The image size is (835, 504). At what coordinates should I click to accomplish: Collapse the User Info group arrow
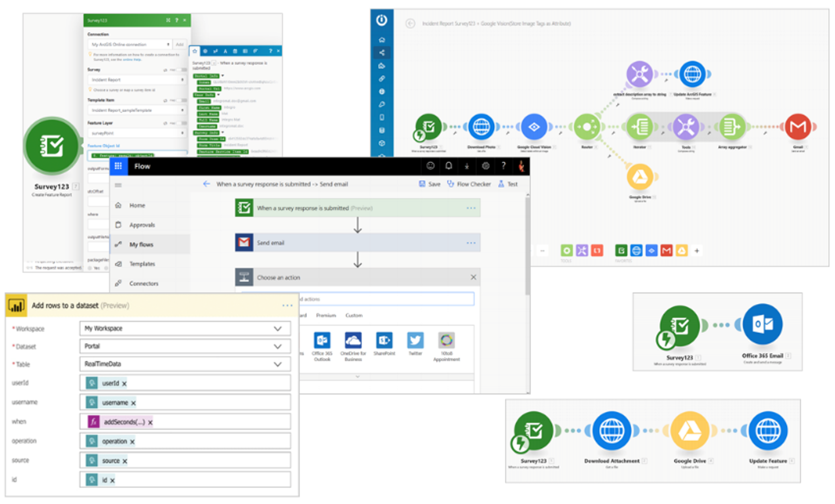click(218, 95)
